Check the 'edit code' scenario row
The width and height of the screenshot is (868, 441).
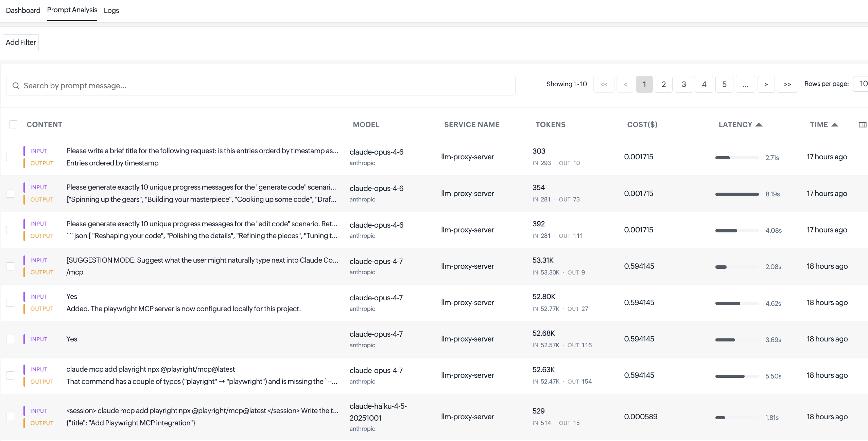tap(10, 230)
